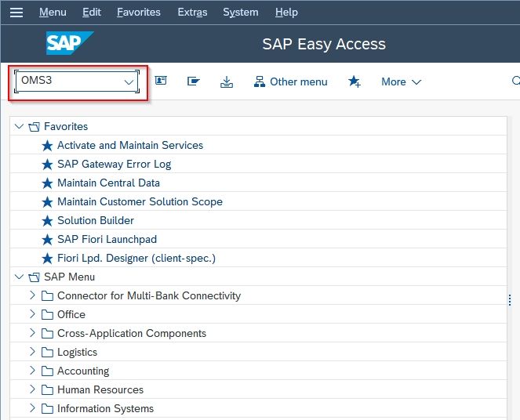The width and height of the screenshot is (520, 420).
Task: Click star icon beside Solution Builder
Action: point(47,221)
